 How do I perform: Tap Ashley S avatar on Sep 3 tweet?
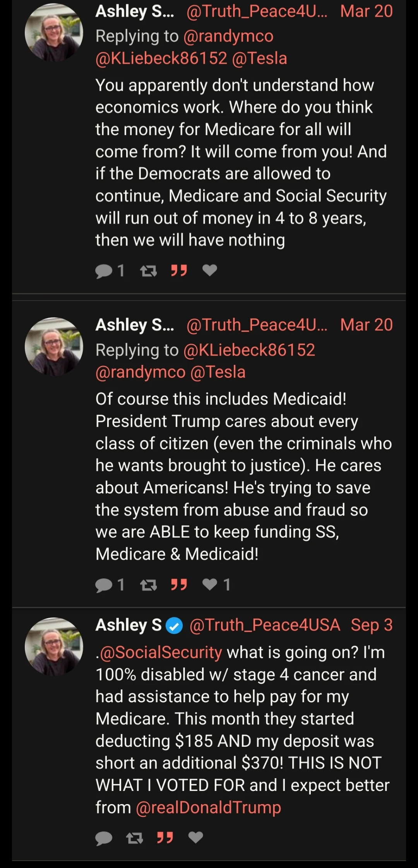click(54, 646)
